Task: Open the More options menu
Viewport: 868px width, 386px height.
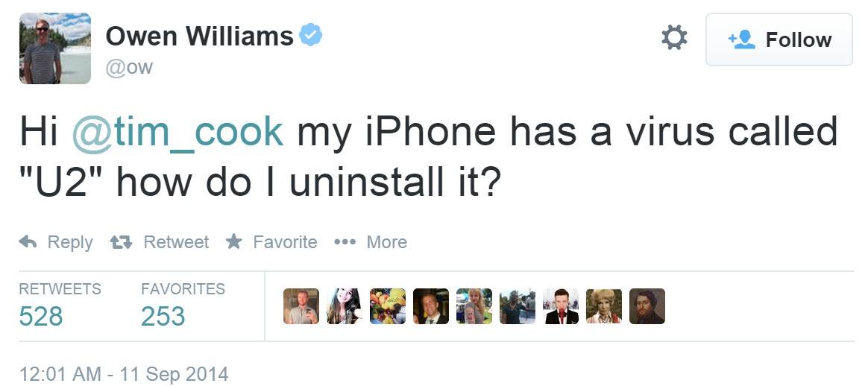Action: 371,242
